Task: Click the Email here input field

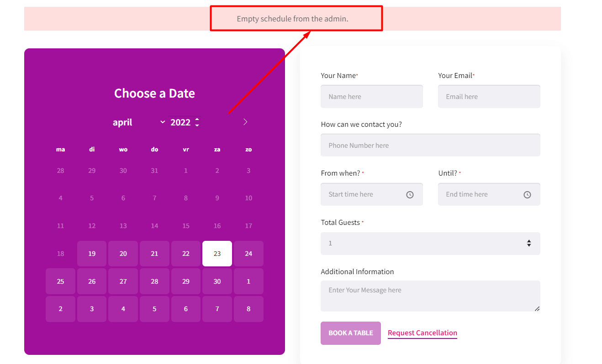Action: (489, 96)
